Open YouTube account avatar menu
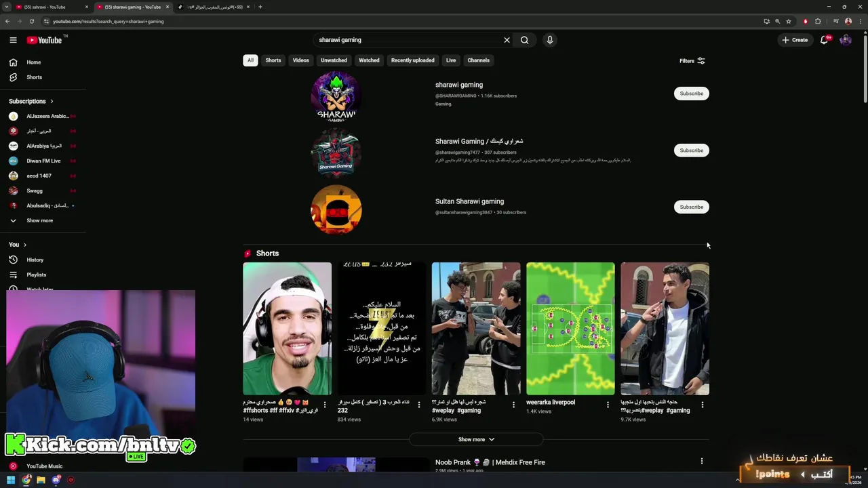The image size is (868, 488). click(x=846, y=40)
